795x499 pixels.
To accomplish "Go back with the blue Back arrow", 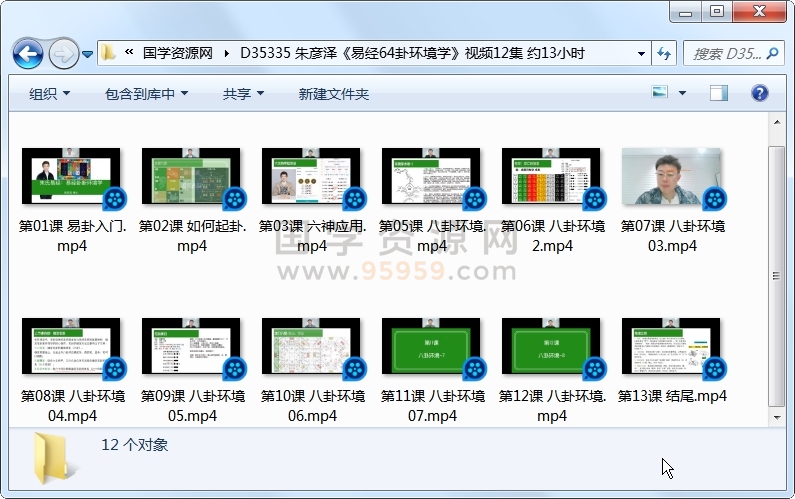I will click(28, 53).
